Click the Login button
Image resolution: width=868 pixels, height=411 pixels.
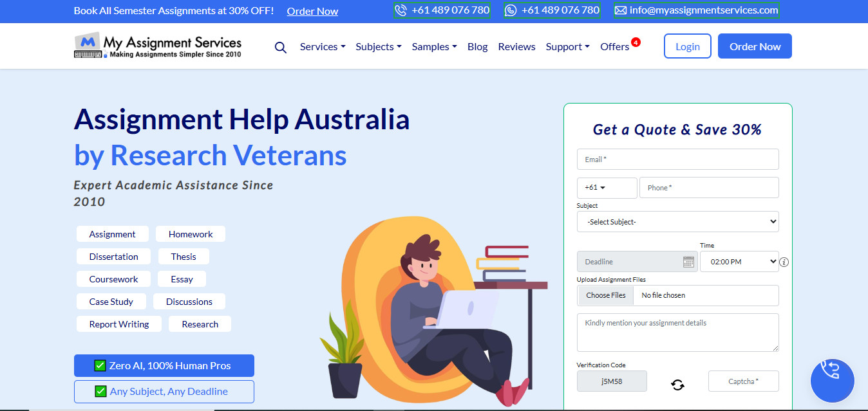(x=688, y=46)
